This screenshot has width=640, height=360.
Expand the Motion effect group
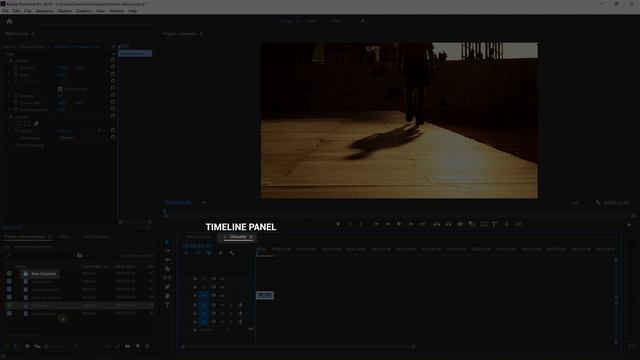tap(6, 61)
